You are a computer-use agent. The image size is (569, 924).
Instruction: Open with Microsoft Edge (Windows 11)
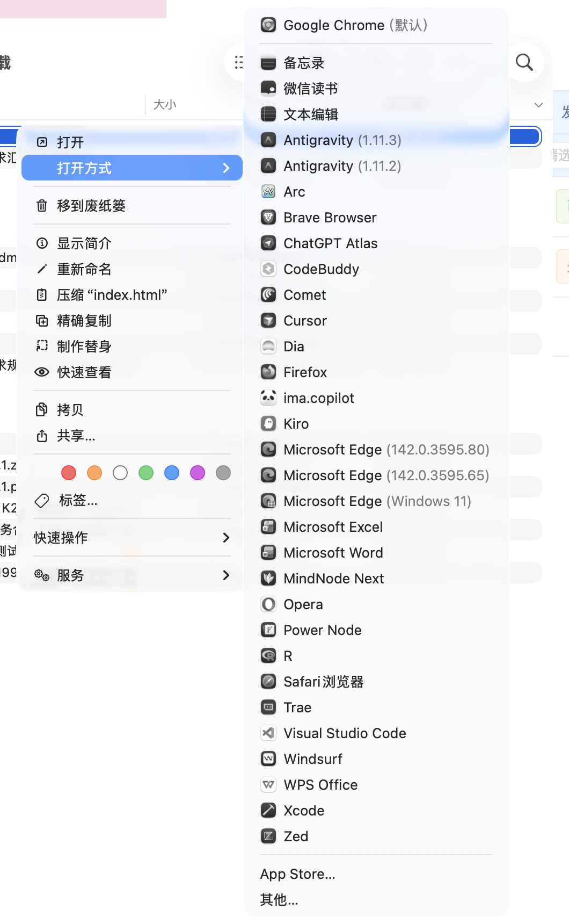click(376, 501)
